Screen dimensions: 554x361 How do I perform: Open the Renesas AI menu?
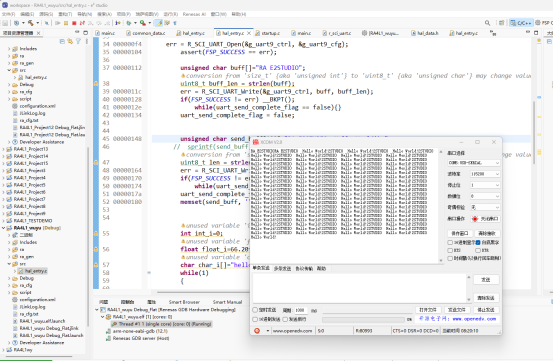[x=194, y=14]
